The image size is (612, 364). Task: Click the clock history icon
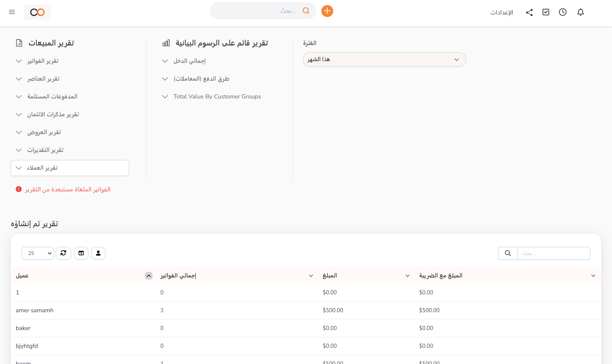(x=562, y=12)
